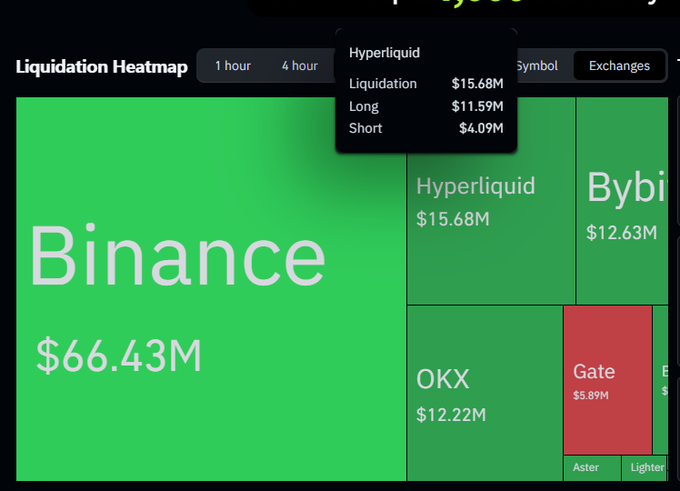Screen dimensions: 680x491
Task: Select the 1 hour timeframe tab
Action: (233, 66)
